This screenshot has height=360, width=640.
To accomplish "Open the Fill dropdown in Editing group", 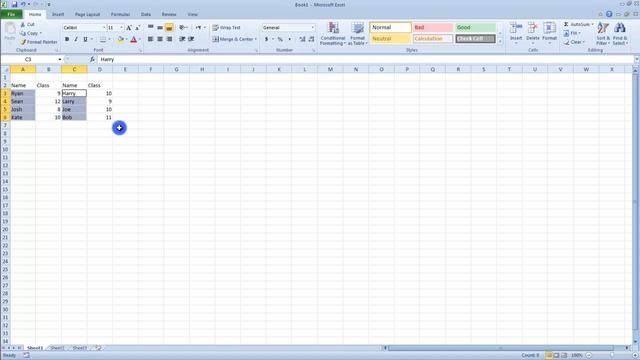I will (x=572, y=33).
